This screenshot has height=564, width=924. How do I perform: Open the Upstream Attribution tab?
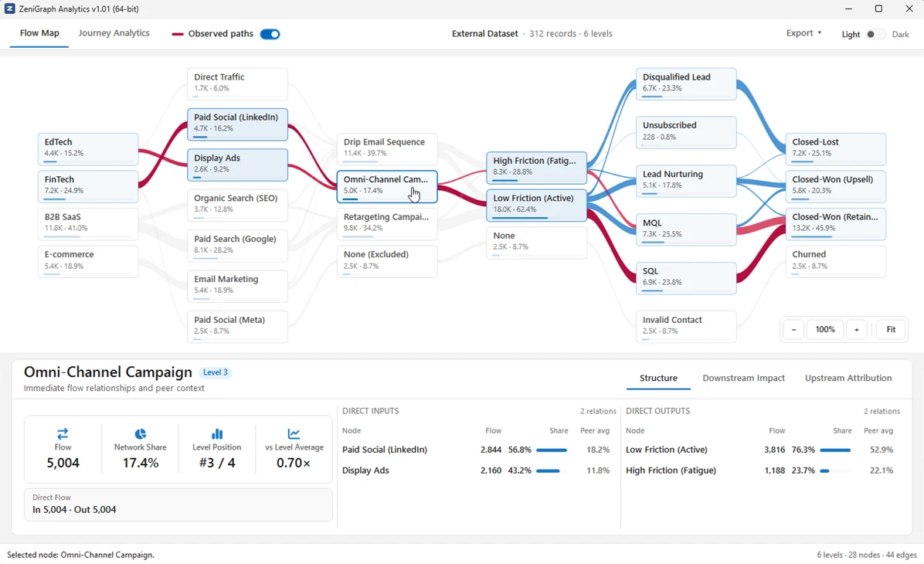tap(848, 378)
